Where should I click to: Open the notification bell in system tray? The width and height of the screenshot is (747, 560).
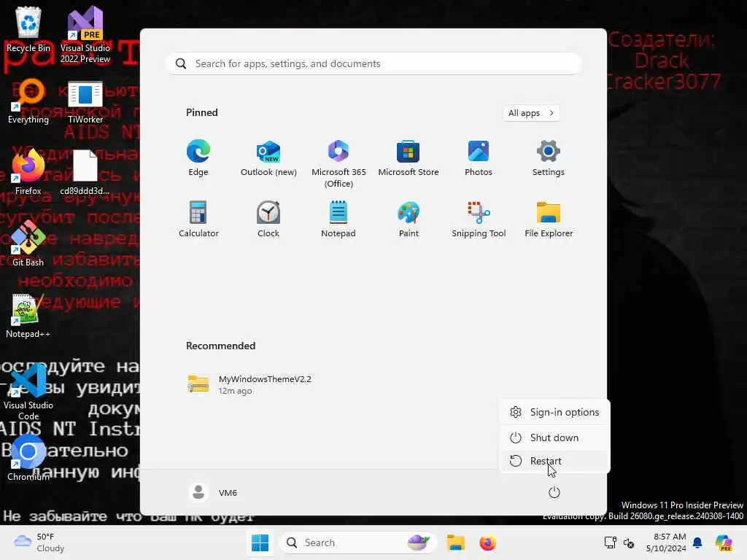697,542
